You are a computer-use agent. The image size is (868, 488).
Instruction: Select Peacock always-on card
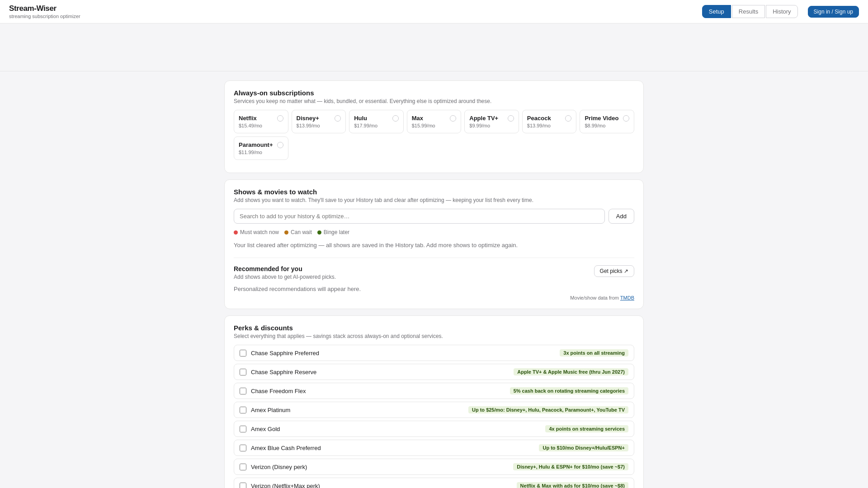[549, 122]
